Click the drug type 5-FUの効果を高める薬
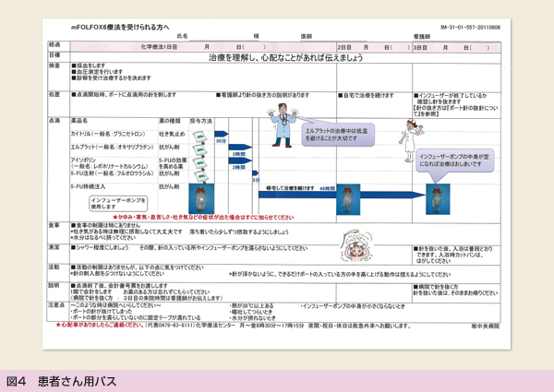The image size is (554, 392). coord(173,163)
